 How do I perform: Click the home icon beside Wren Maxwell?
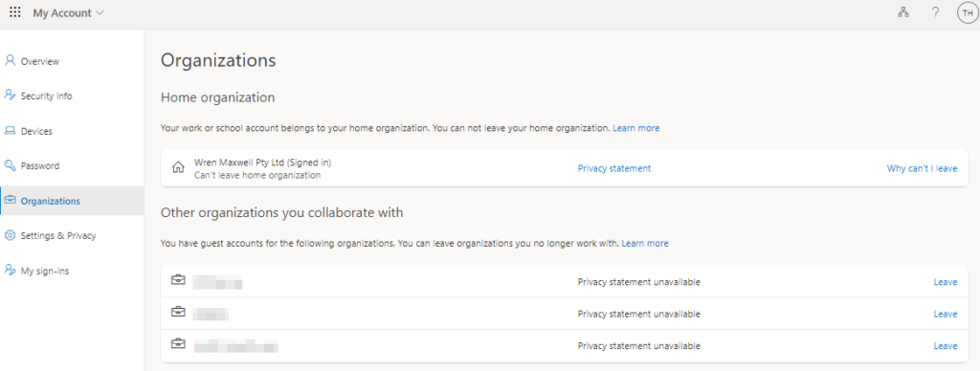pyautogui.click(x=178, y=168)
